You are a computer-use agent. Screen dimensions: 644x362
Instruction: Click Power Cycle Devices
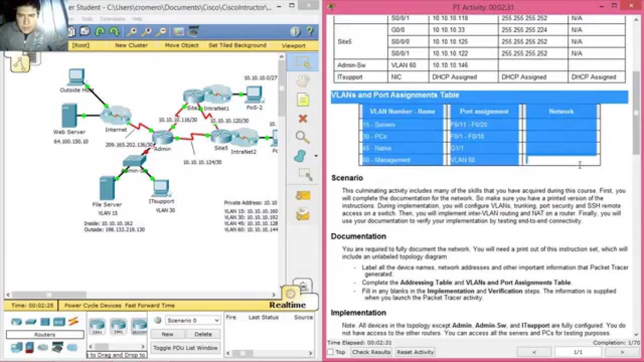point(93,305)
